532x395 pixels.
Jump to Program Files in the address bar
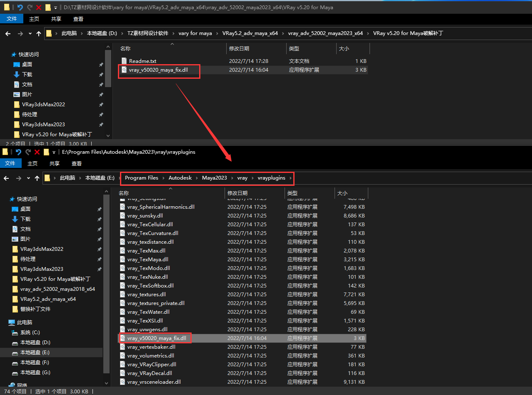(142, 178)
